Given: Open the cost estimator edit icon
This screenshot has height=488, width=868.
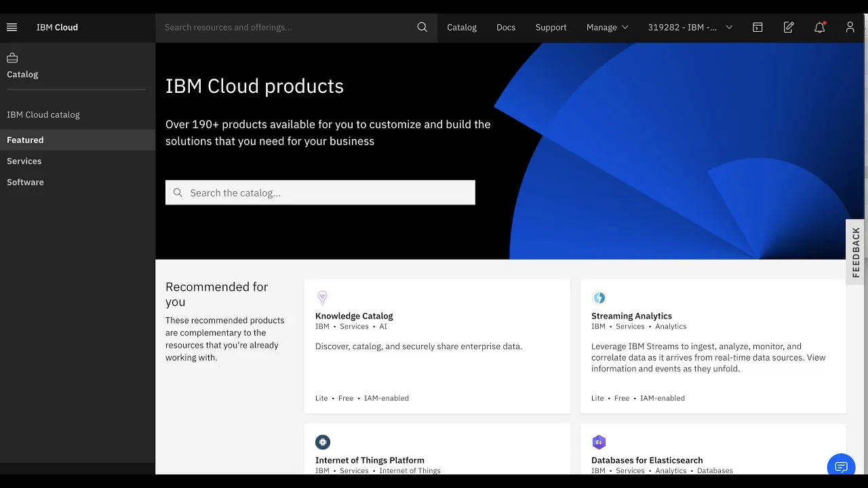Looking at the screenshot, I should pos(789,27).
